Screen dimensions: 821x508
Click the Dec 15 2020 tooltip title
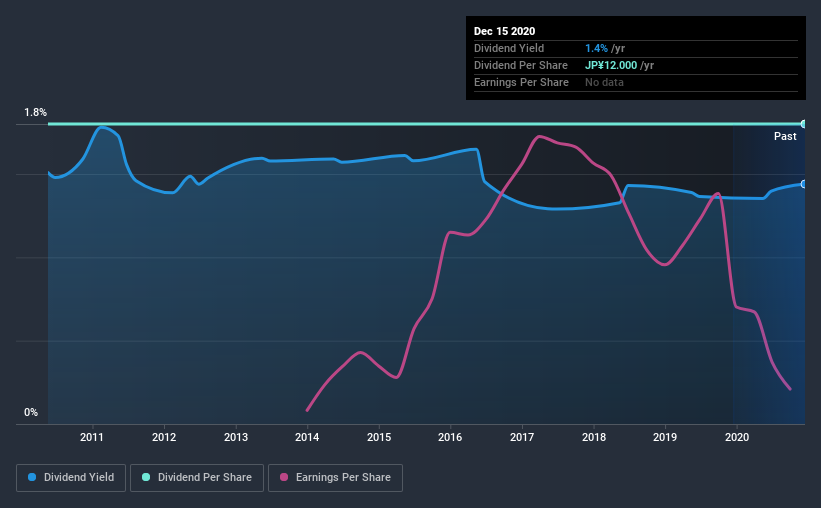click(504, 31)
